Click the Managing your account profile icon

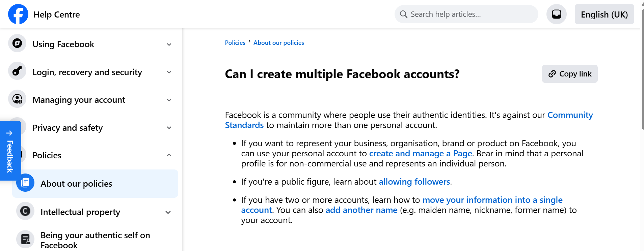click(17, 99)
